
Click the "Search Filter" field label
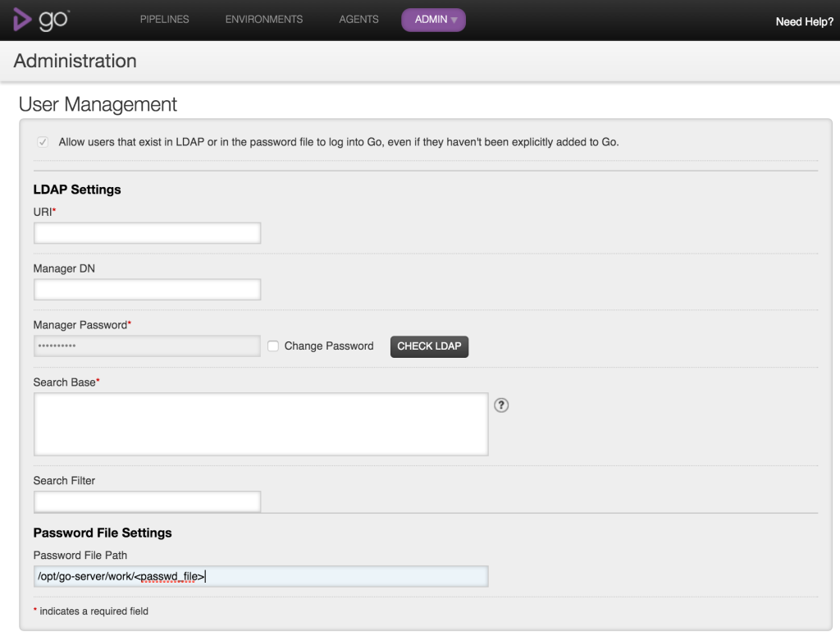pos(64,481)
